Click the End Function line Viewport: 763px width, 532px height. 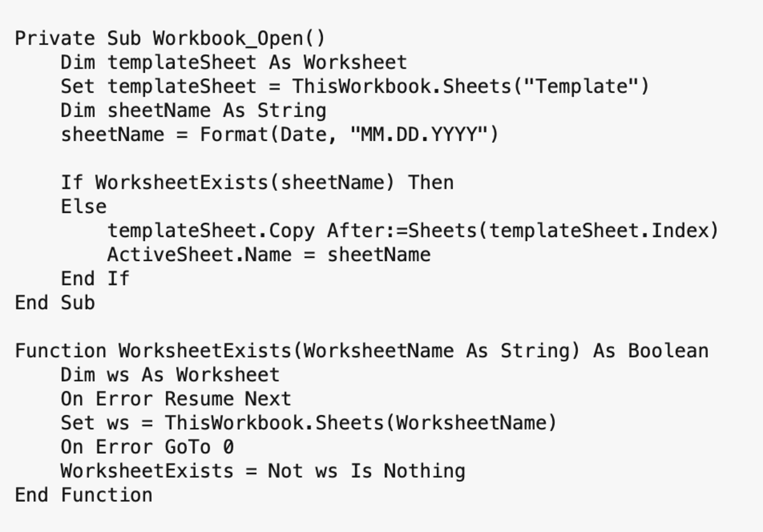point(84,494)
